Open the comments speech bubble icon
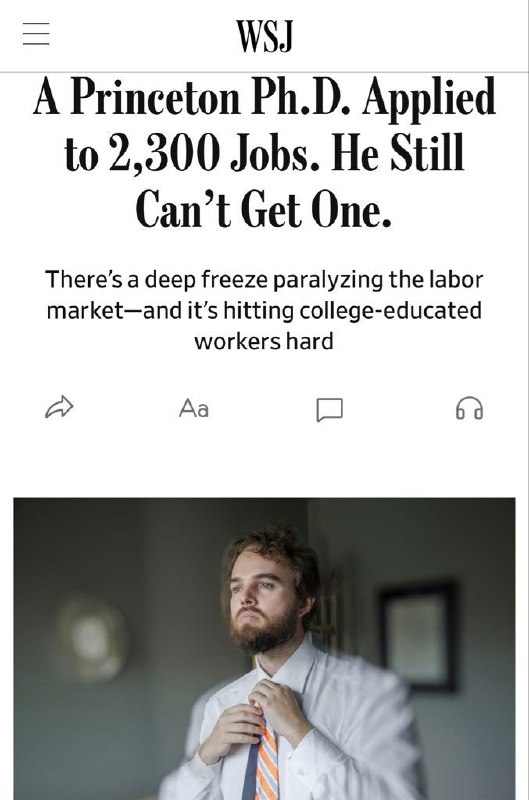The image size is (529, 800). (329, 409)
